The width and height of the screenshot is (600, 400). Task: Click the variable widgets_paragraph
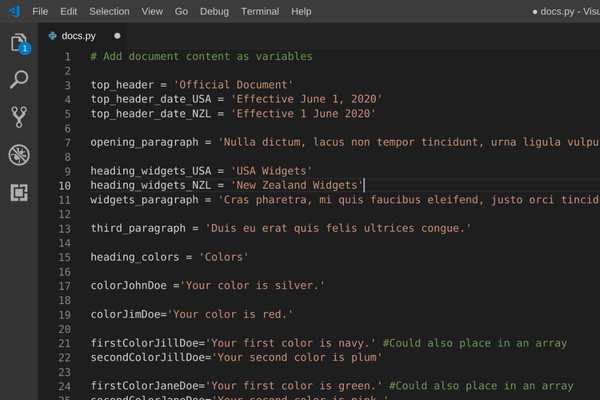click(x=144, y=200)
